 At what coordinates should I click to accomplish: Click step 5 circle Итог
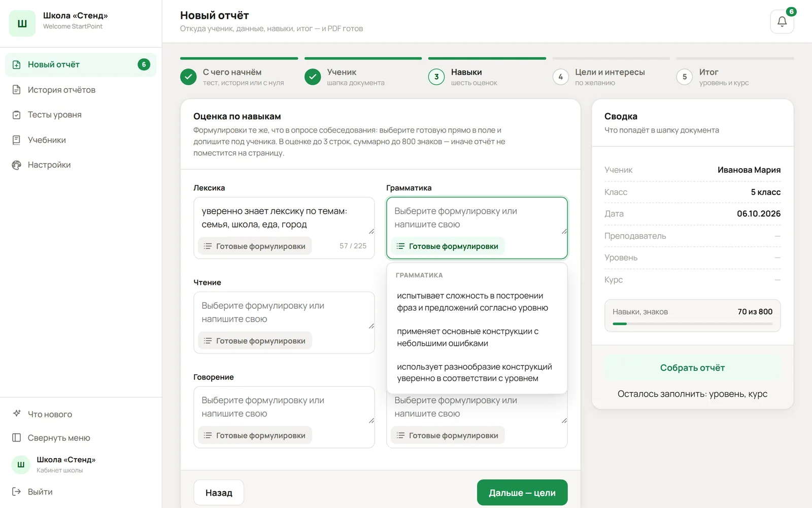coord(685,77)
